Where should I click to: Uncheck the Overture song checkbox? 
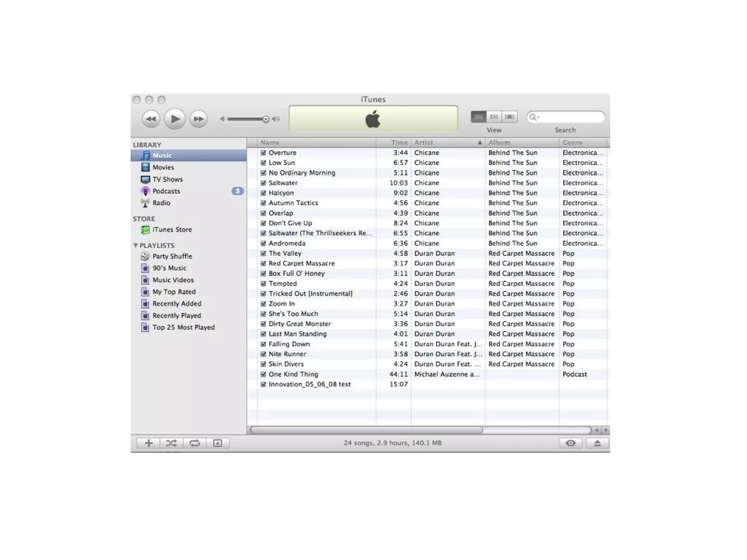(263, 153)
